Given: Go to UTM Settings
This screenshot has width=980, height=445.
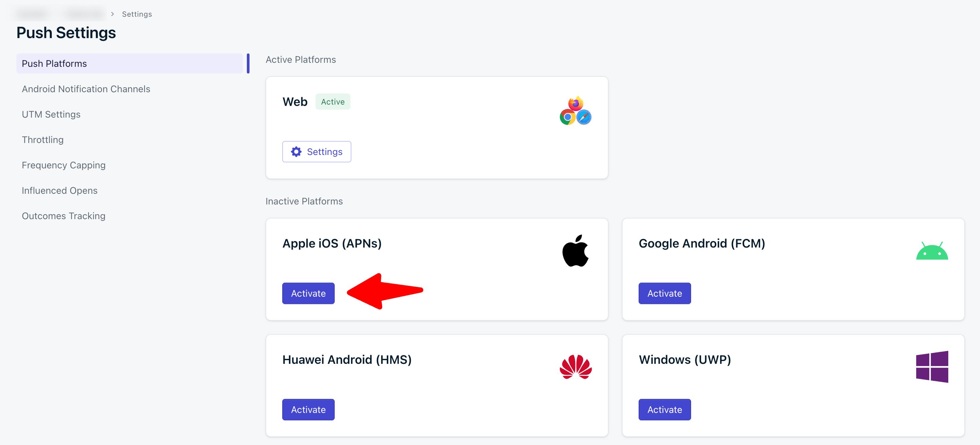Looking at the screenshot, I should [51, 115].
